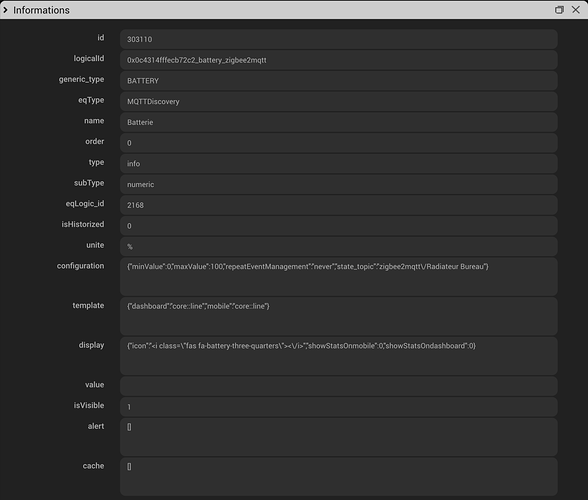Click the type label

(96, 162)
